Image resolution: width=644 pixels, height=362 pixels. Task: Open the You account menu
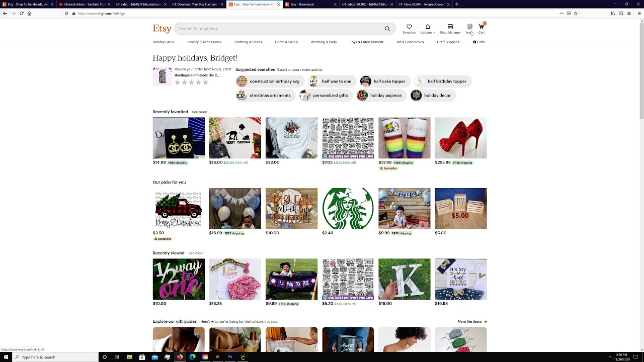[x=469, y=29]
